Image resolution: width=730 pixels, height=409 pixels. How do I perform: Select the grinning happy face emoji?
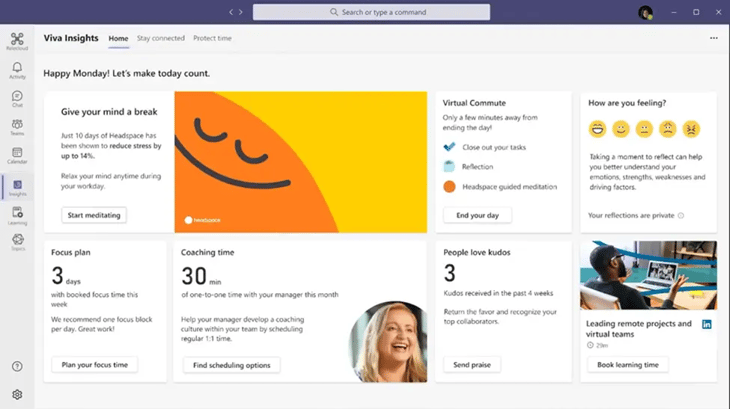tap(598, 128)
